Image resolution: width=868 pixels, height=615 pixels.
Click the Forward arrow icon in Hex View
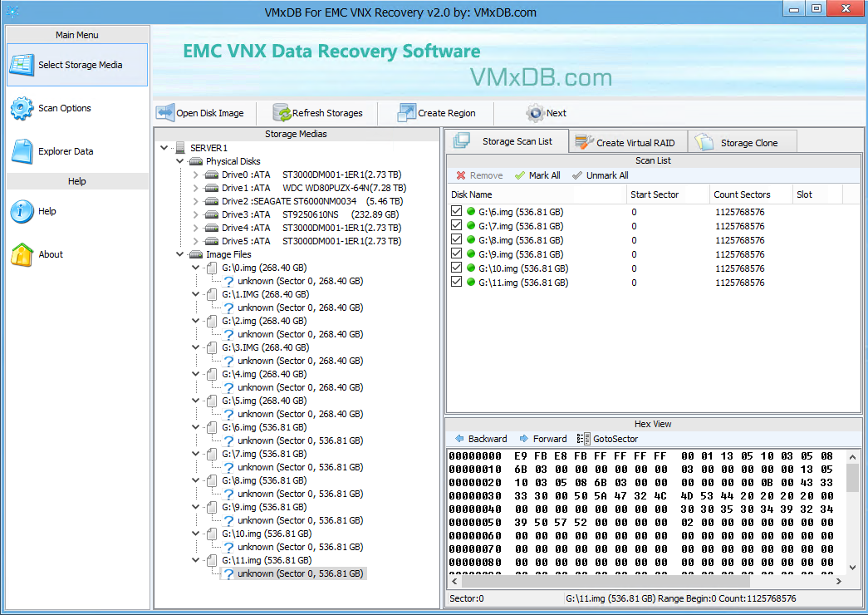point(524,439)
